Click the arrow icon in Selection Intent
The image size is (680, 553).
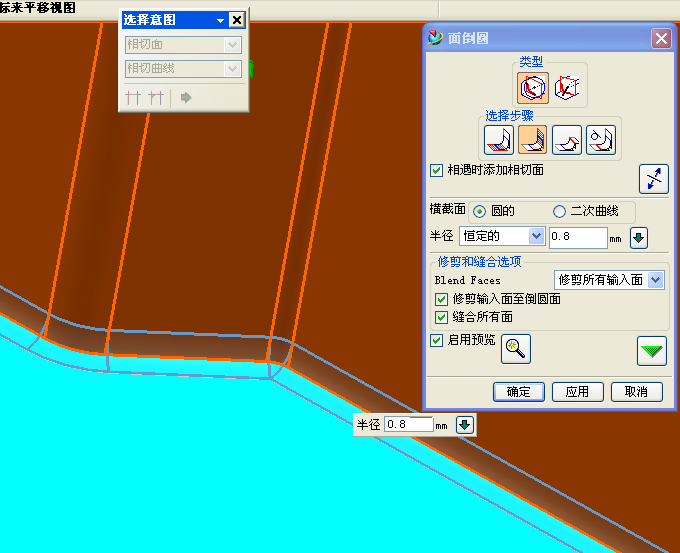[x=186, y=98]
